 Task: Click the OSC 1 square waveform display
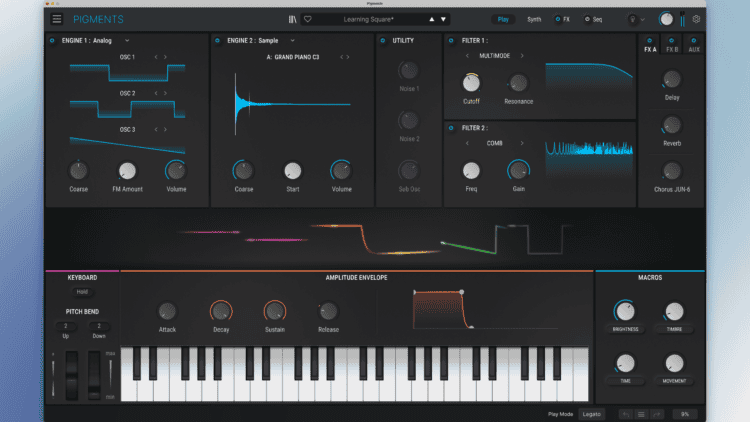(127, 73)
